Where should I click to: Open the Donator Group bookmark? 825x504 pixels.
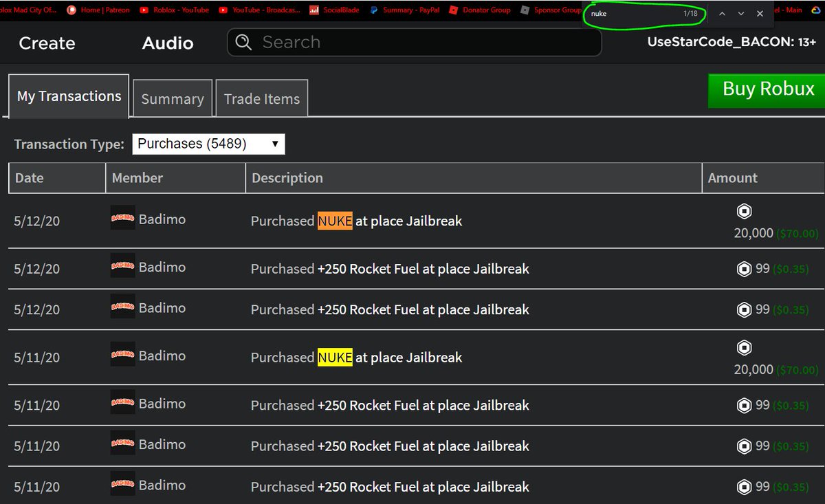point(480,10)
